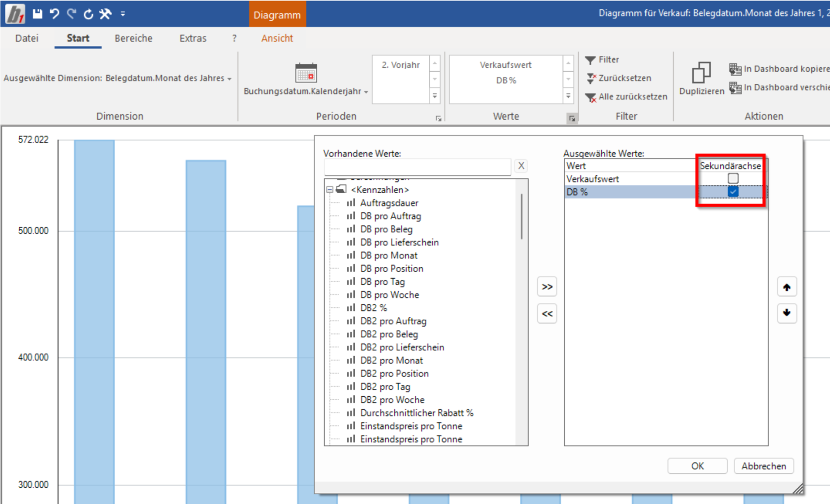Click the save icon in the quick access toolbar
Screen dimensions: 830x504
point(38,14)
